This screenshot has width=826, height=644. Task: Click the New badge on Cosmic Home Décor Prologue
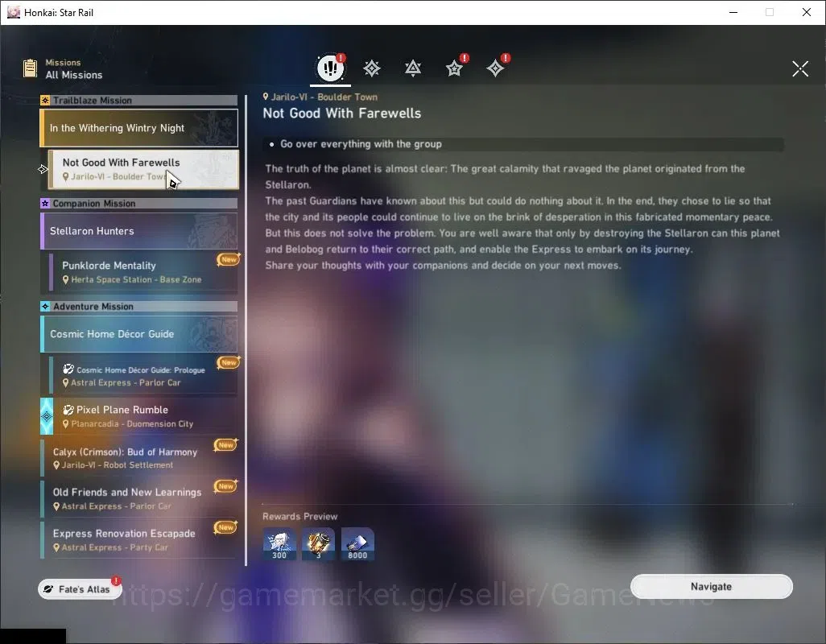229,362
